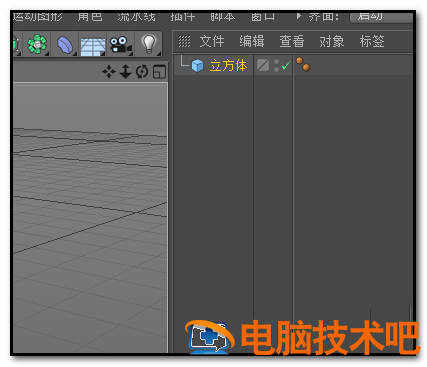Open the array generator tool icon
The width and height of the screenshot is (427, 367).
click(37, 44)
